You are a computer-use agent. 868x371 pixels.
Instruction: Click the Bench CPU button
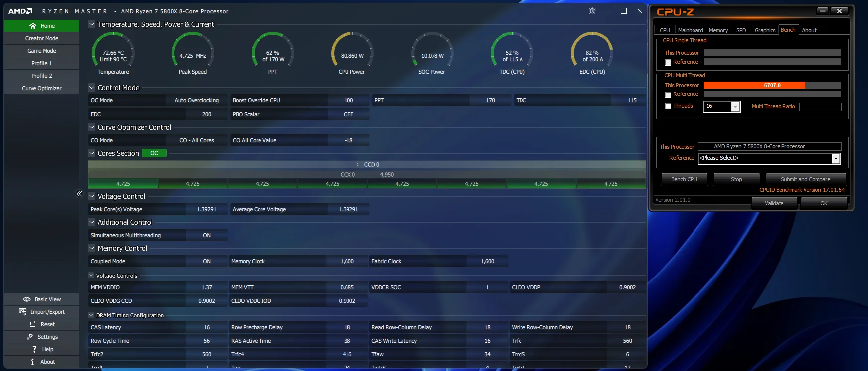pos(684,179)
